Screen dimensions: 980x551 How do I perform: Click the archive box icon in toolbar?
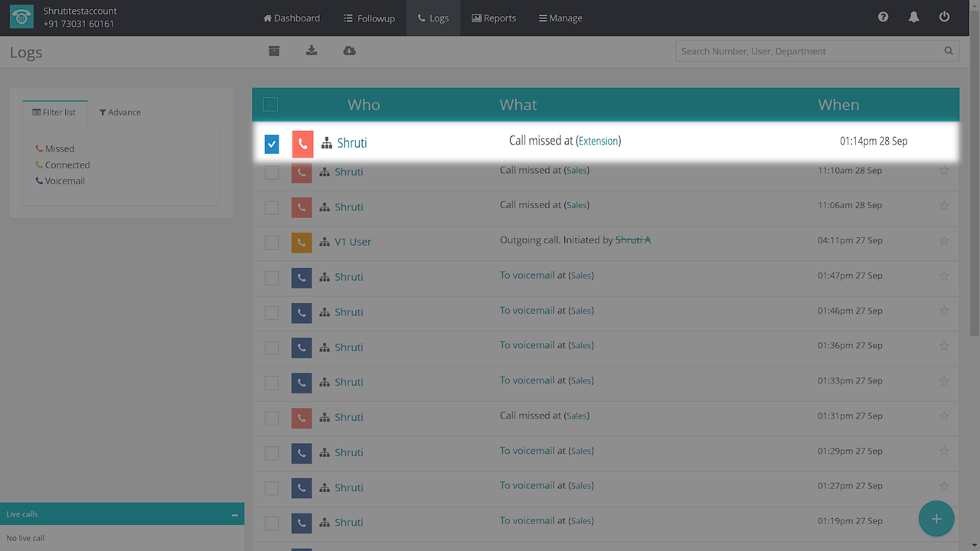(x=274, y=51)
